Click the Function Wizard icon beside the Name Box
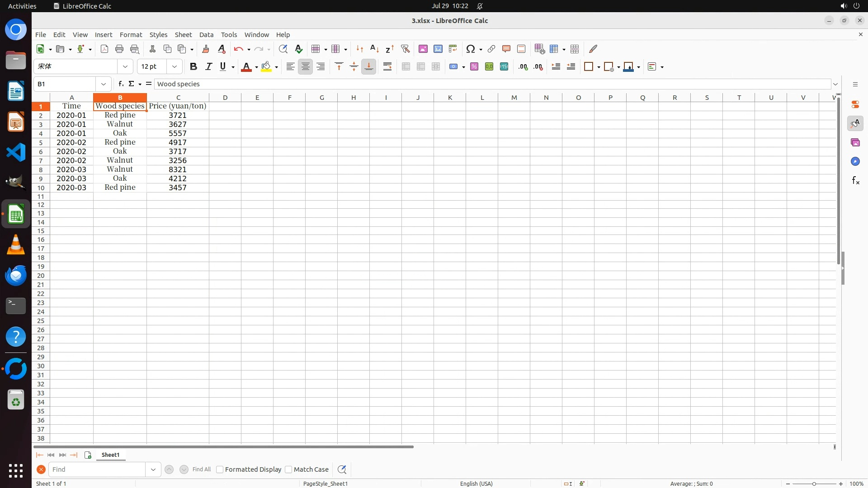This screenshot has width=868, height=488. coord(121,84)
